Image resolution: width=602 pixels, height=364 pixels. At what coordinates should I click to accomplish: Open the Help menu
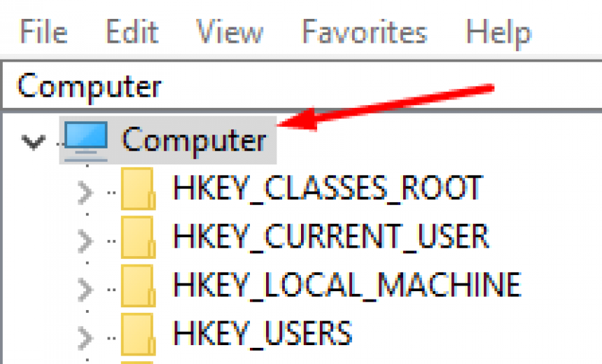498,34
